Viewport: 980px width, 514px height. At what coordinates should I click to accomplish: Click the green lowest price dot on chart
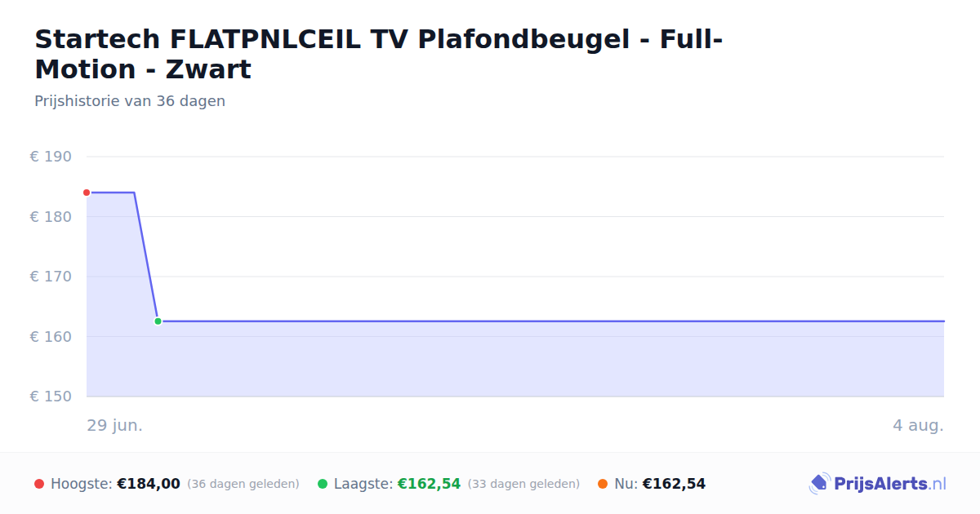coord(158,321)
